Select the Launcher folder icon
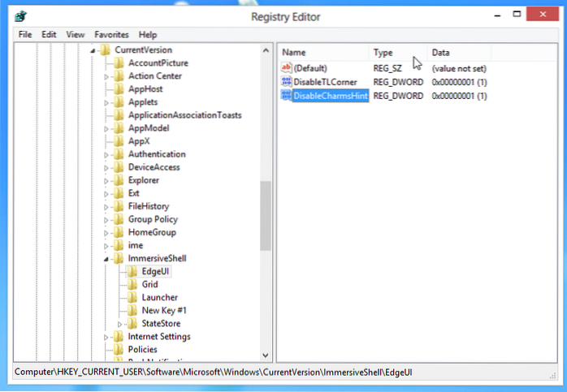The height and width of the screenshot is (392, 567). [x=132, y=297]
